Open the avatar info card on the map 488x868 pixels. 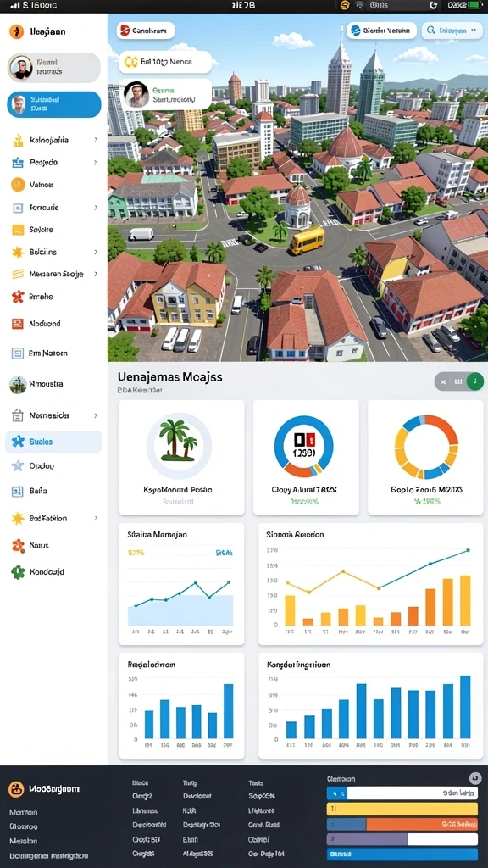(x=166, y=94)
